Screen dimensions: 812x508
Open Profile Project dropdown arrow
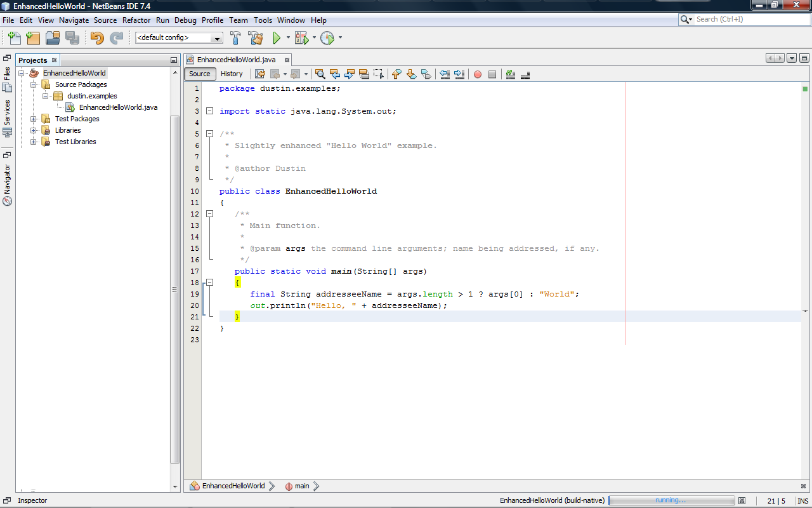[340, 38]
